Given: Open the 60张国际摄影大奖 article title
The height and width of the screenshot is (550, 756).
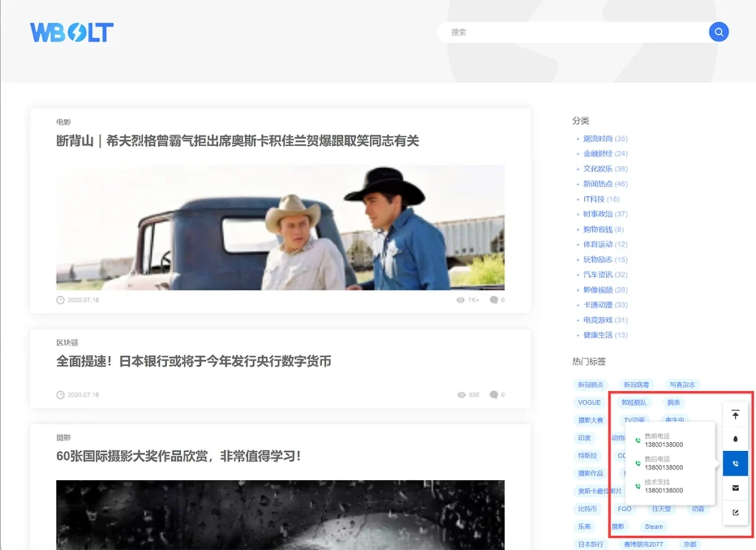Looking at the screenshot, I should (x=178, y=456).
